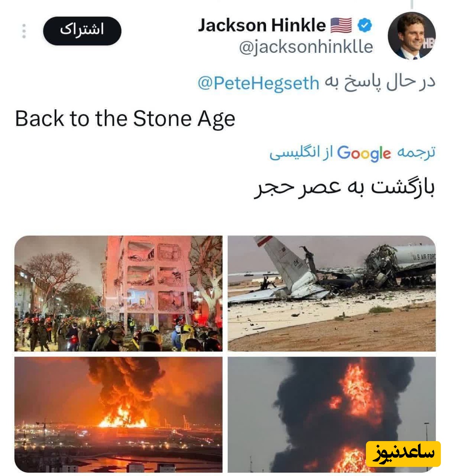The width and height of the screenshot is (450, 476).
Task: Open Jackson Hinkle's profile avatar
Action: point(412,35)
